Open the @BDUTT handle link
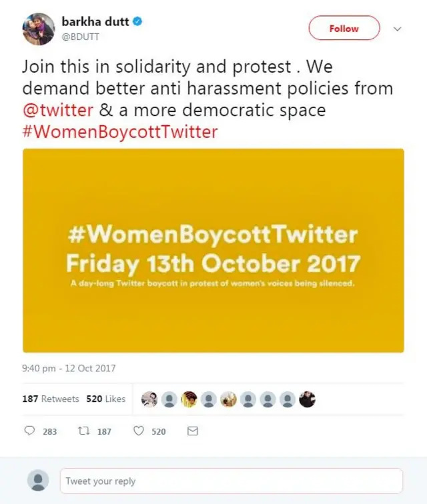Screen dimensions: 427x504 (81, 37)
